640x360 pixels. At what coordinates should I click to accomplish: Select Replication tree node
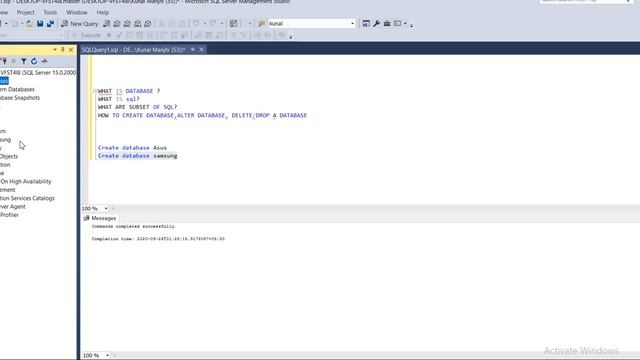(5, 165)
